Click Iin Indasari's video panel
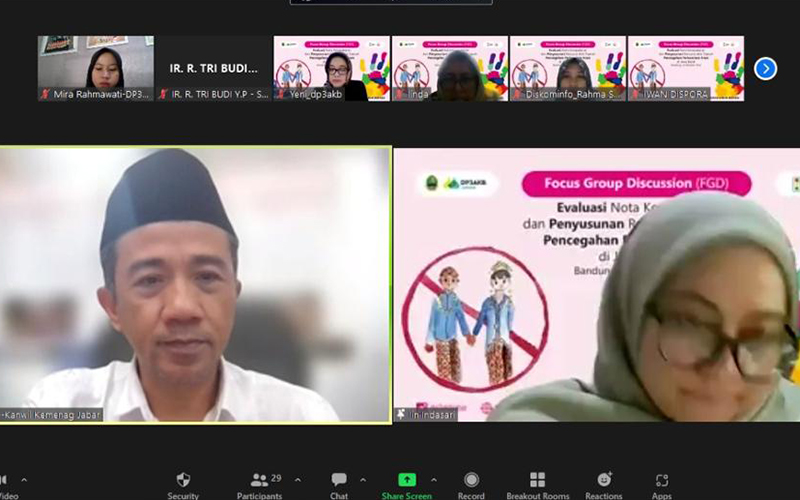This screenshot has height=500, width=800. click(597, 285)
